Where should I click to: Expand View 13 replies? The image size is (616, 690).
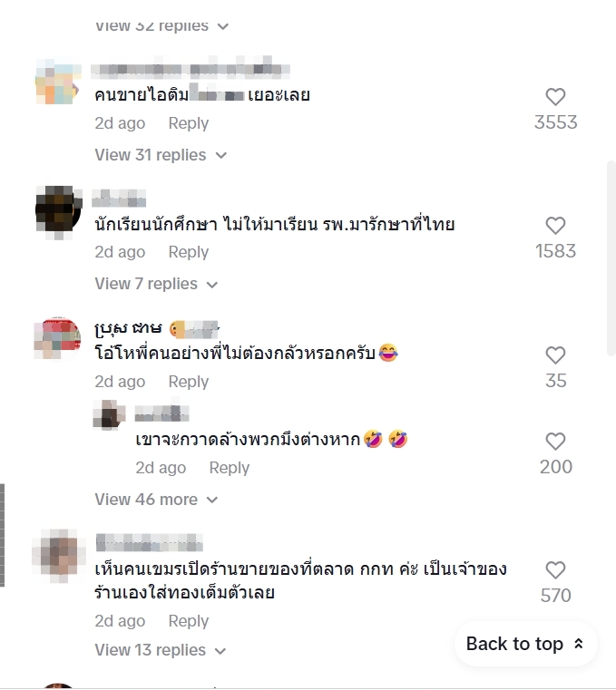pyautogui.click(x=161, y=650)
